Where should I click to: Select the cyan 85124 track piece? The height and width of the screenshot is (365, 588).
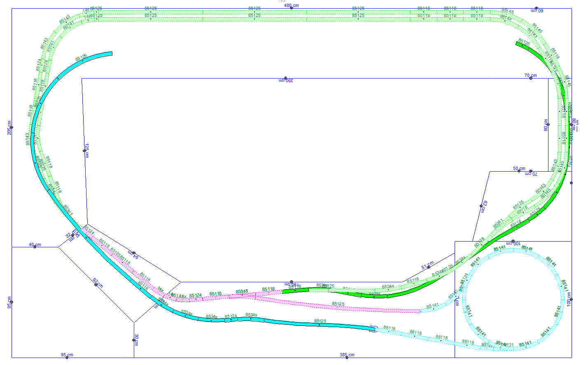[231, 320]
